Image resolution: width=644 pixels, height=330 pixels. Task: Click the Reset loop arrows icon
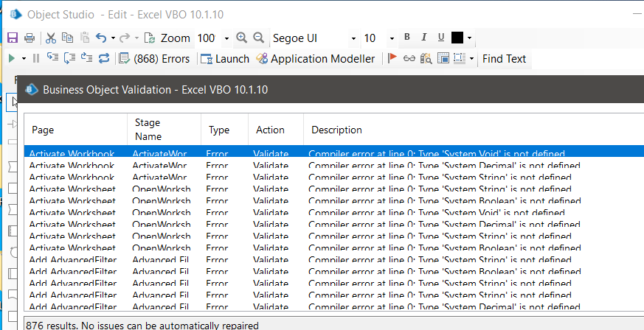(x=104, y=59)
